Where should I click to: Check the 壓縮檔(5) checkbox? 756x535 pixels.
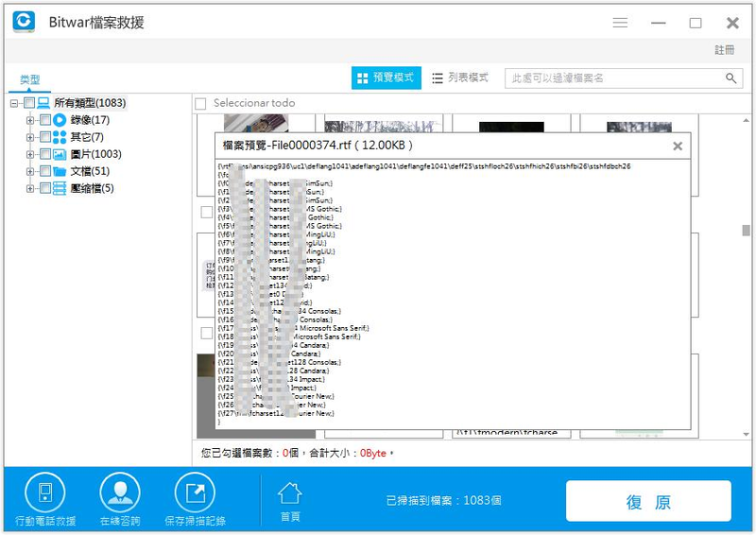pyautogui.click(x=44, y=188)
